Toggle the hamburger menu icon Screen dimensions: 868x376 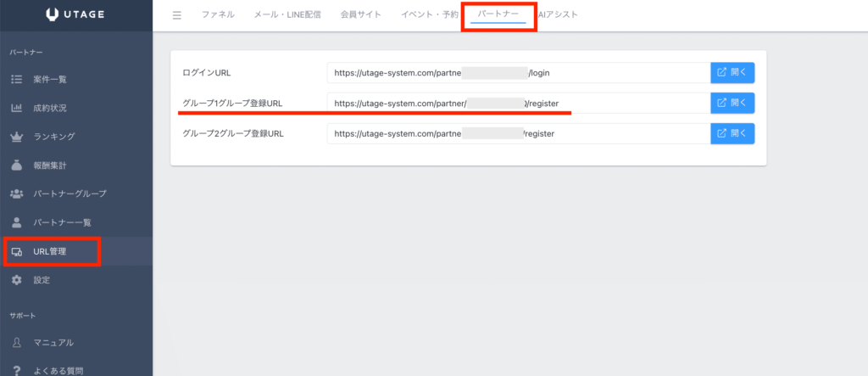[177, 15]
